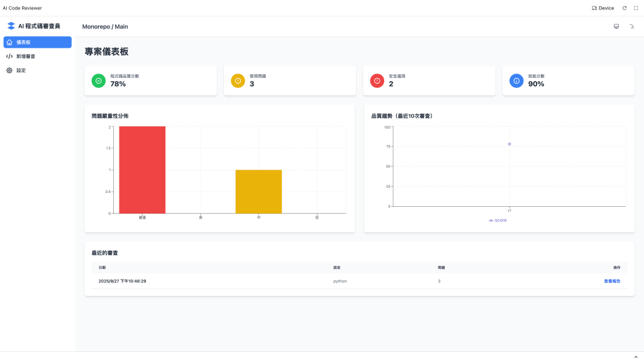Open the Device selector in the top bar
This screenshot has height=362, width=644.
tap(603, 8)
